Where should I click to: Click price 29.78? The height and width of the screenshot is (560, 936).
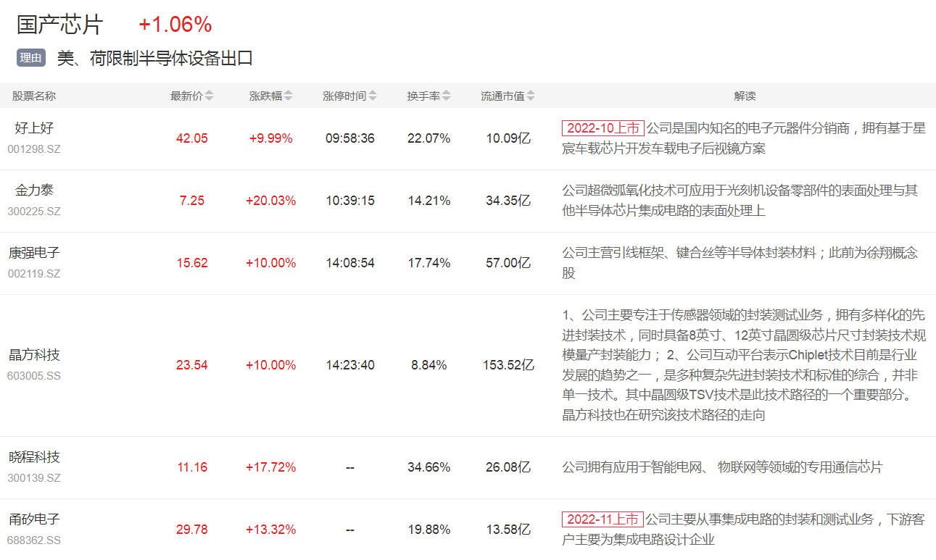[x=192, y=530]
